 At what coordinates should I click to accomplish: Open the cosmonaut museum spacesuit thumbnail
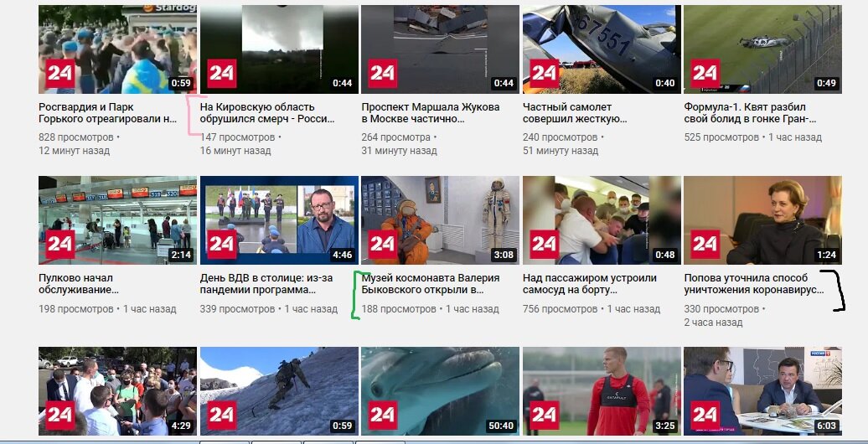[440, 220]
